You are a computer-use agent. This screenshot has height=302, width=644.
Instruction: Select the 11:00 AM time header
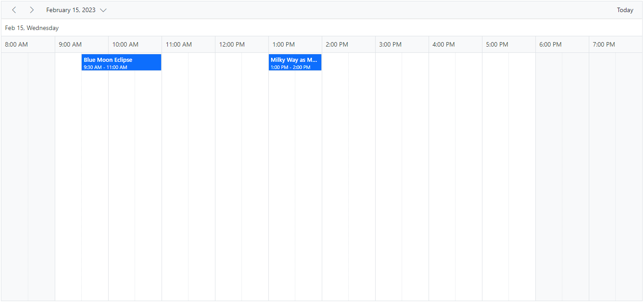pos(188,44)
